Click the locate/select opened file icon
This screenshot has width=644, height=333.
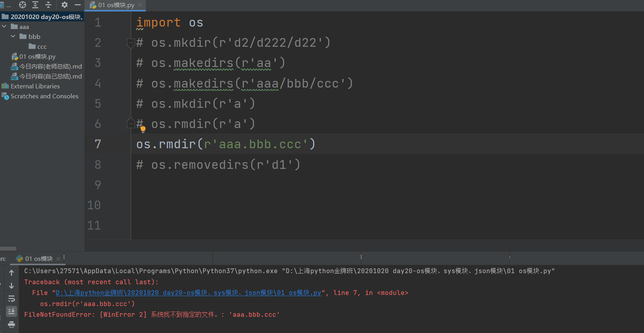coord(23,5)
